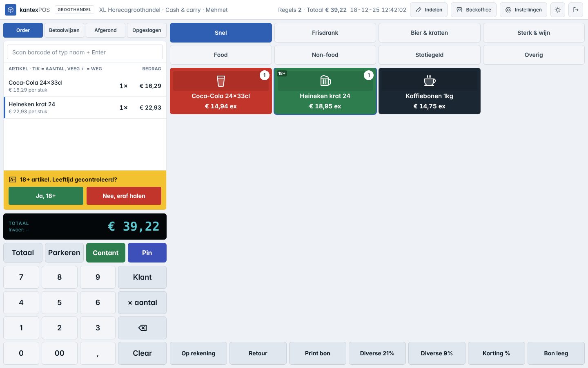The image size is (588, 368).
Task: Pay with Contant
Action: 105,253
